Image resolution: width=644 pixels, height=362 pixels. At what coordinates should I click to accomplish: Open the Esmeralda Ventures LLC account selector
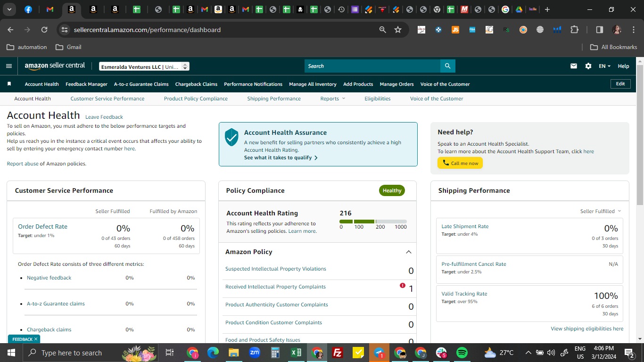click(144, 66)
